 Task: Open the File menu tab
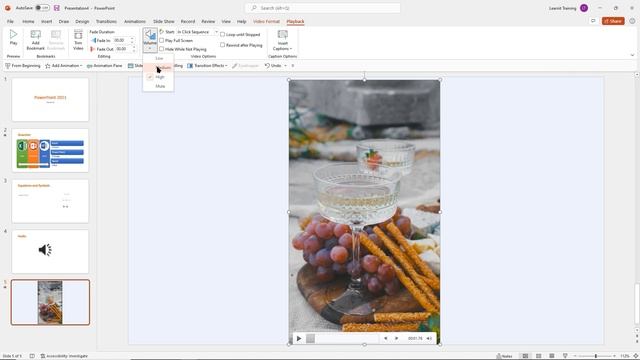click(10, 21)
